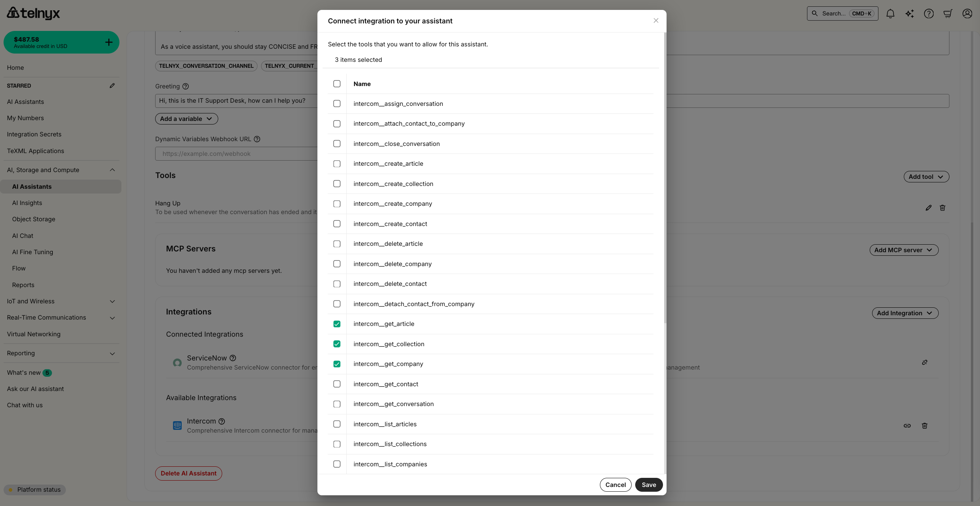This screenshot has width=980, height=506.
Task: Open help via the question mark icon
Action: [x=929, y=13]
